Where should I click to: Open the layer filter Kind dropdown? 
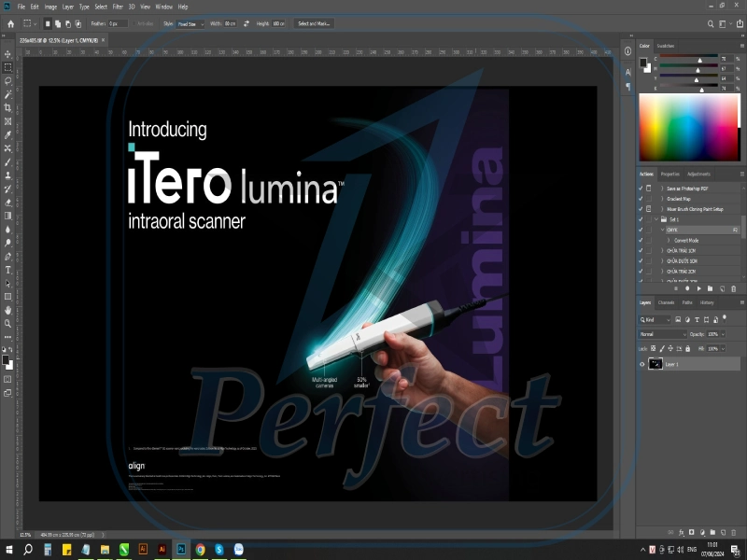click(655, 319)
